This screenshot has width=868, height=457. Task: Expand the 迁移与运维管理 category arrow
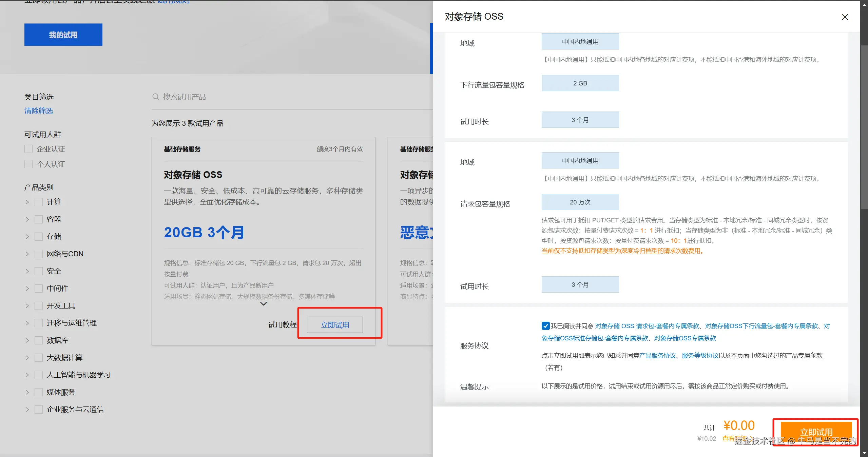(x=27, y=323)
